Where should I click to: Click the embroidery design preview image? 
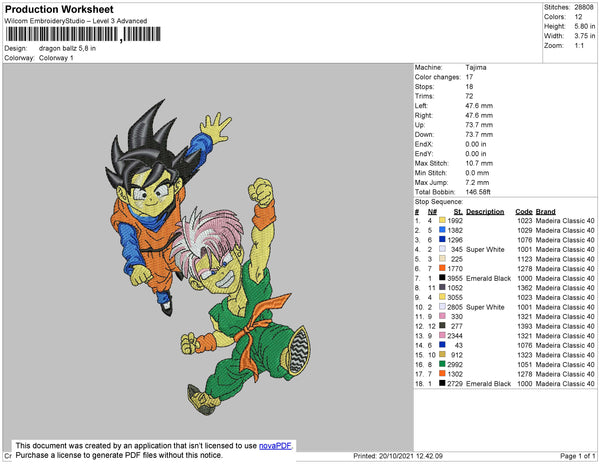[x=208, y=257]
